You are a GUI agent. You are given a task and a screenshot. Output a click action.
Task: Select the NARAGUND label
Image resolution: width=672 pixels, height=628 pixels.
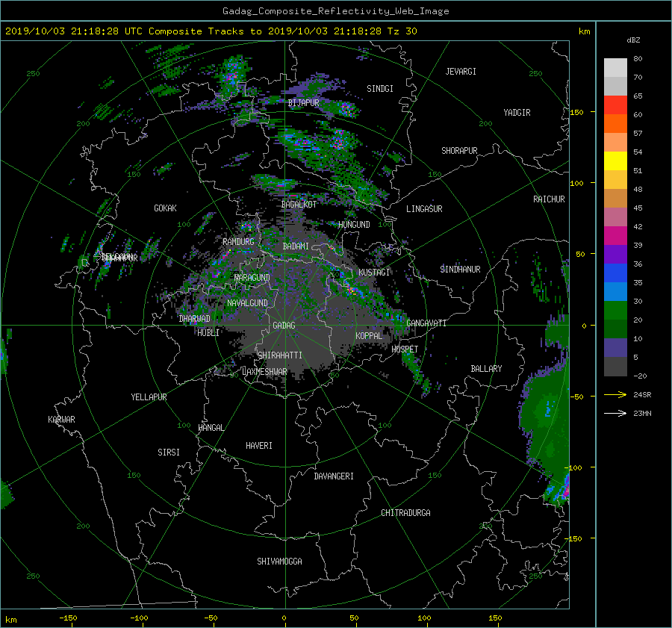(x=252, y=278)
